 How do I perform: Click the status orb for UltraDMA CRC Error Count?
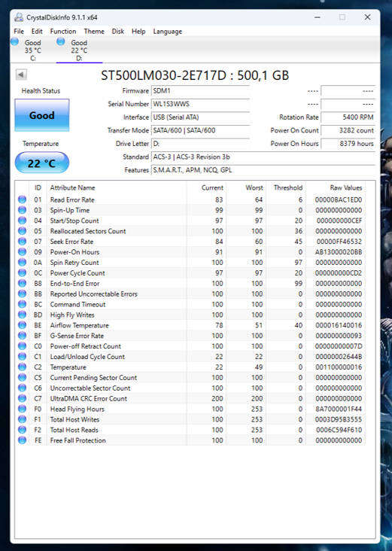pos(22,398)
